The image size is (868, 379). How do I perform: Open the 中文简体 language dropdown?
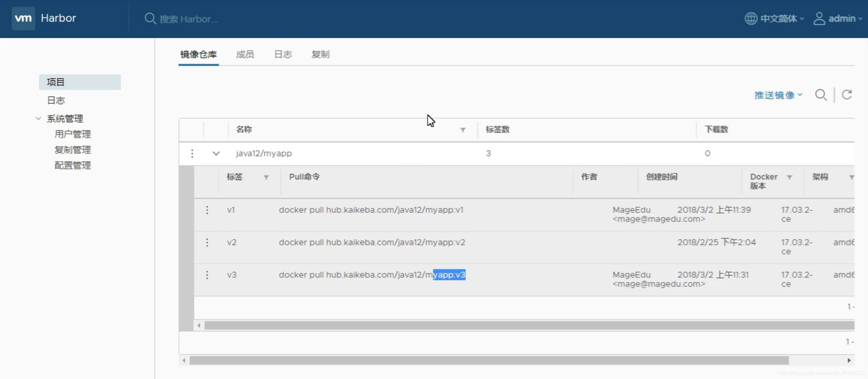coord(783,19)
